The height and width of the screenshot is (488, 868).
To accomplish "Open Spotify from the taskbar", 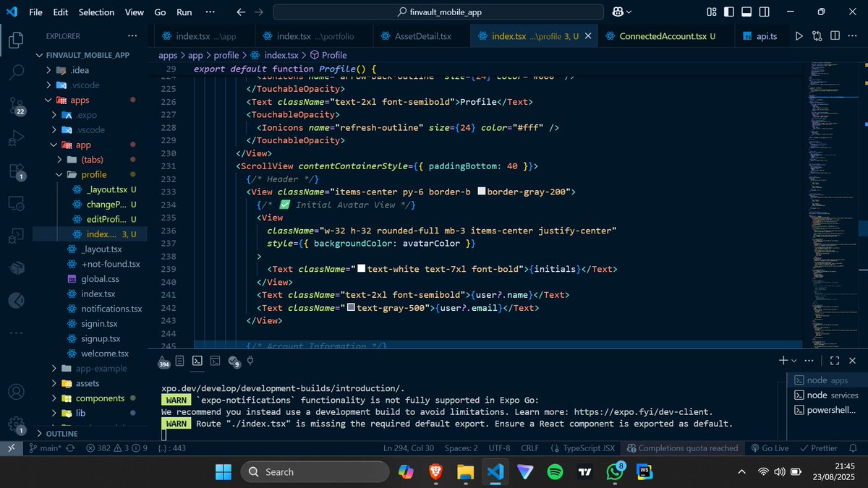I will pyautogui.click(x=556, y=471).
